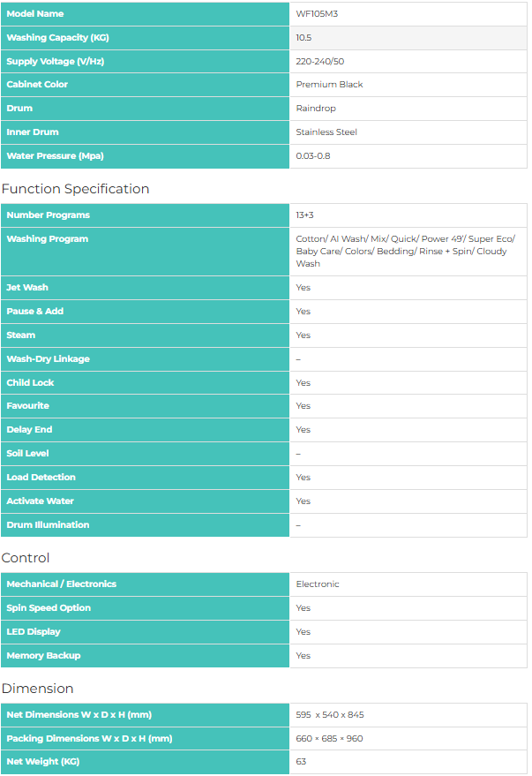This screenshot has height=776, width=532.
Task: Click the Net Weight (KG) row label
Action: tap(43, 762)
